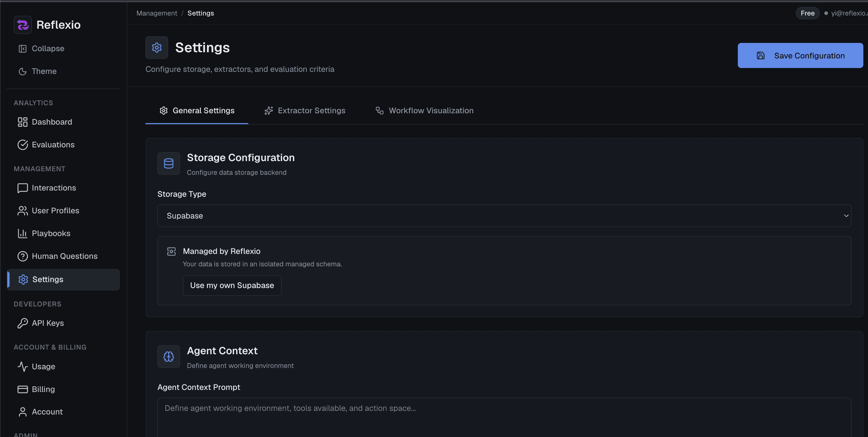Click Use my own Supabase button

pyautogui.click(x=232, y=285)
